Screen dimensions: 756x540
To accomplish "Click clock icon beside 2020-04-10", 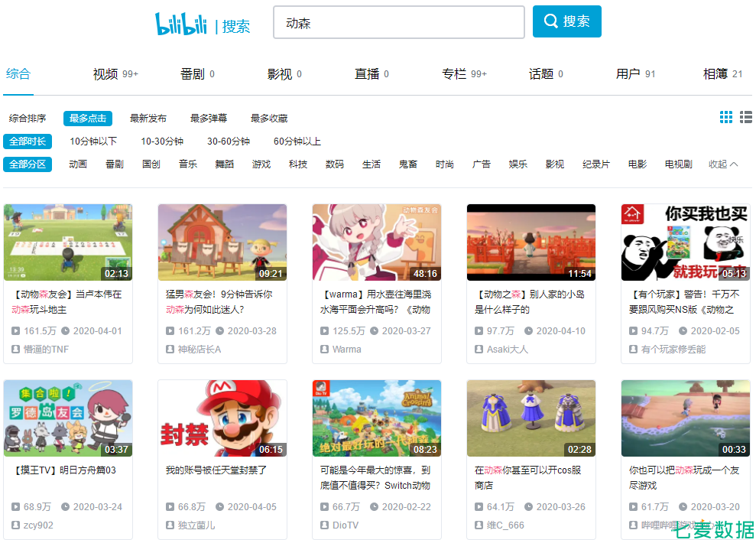I will [x=528, y=331].
